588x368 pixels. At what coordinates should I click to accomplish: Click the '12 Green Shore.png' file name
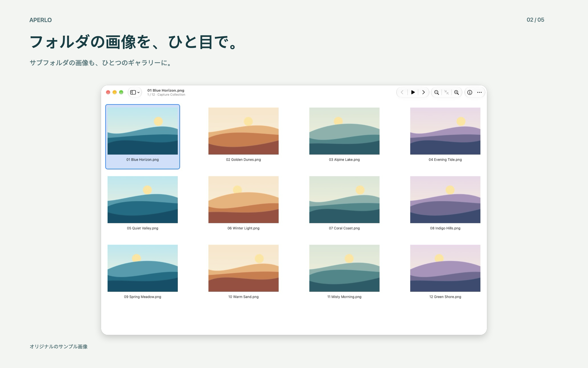[445, 297]
